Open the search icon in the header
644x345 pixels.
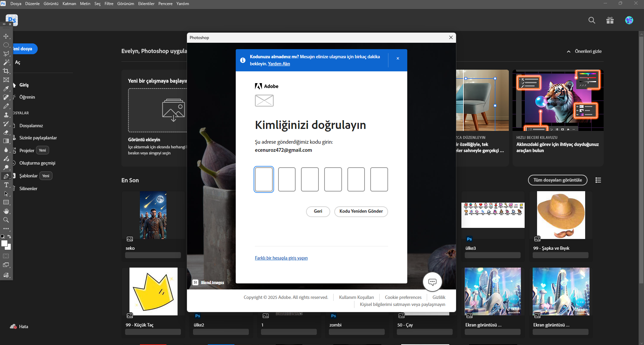(592, 20)
